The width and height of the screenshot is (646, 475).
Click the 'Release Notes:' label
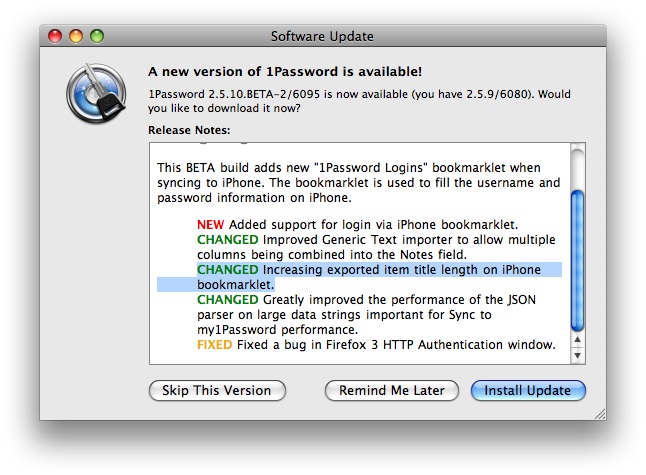point(189,130)
